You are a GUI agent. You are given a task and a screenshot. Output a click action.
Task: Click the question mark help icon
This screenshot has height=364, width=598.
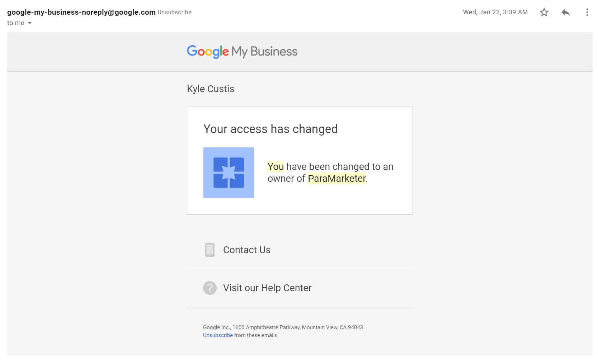click(210, 288)
